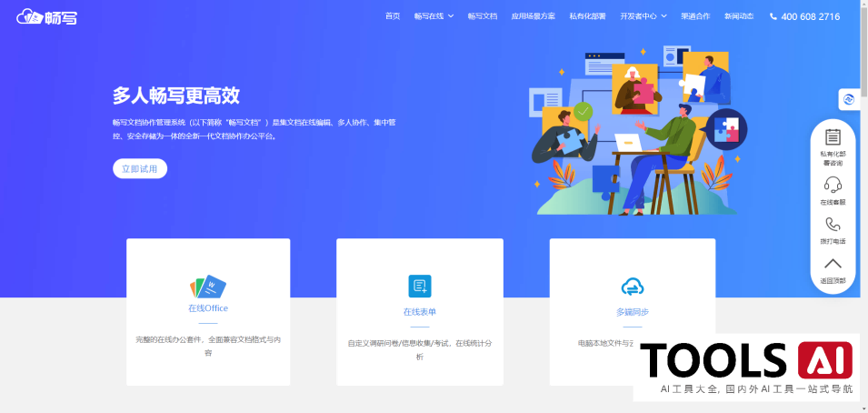Go to 首页 in navigation bar
Screen dimensions: 868x413
393,16
